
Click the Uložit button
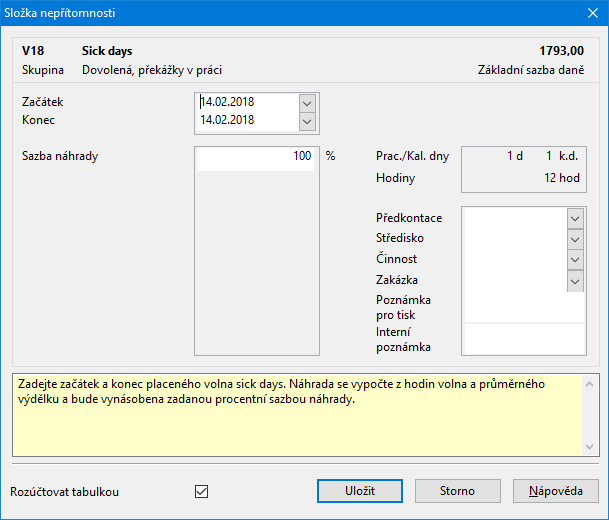360,491
